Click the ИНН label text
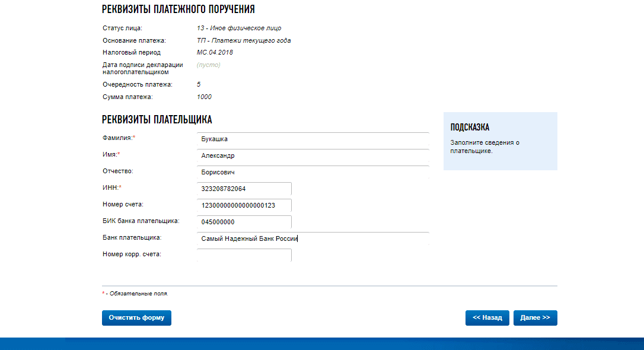This screenshot has width=644, height=350. (111, 188)
